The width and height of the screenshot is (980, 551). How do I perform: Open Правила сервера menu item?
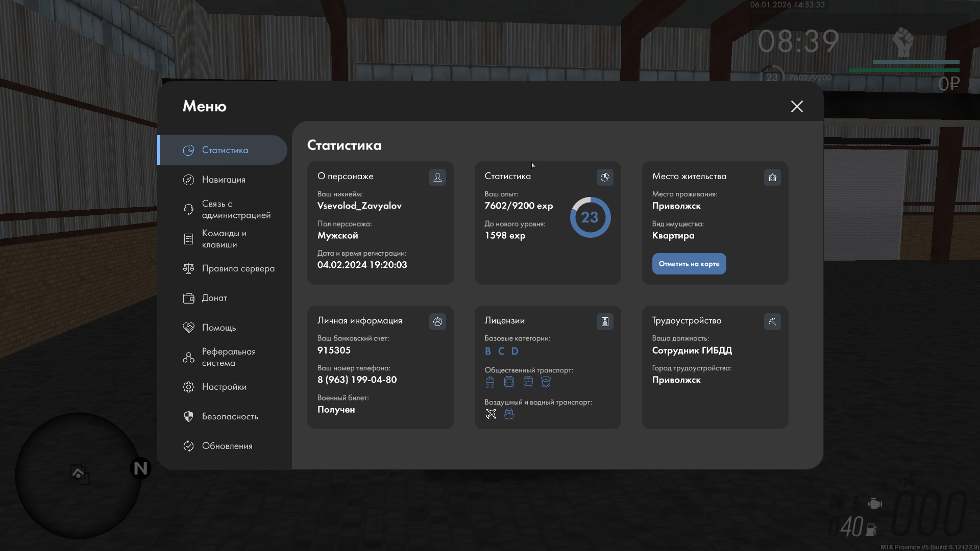point(238,268)
